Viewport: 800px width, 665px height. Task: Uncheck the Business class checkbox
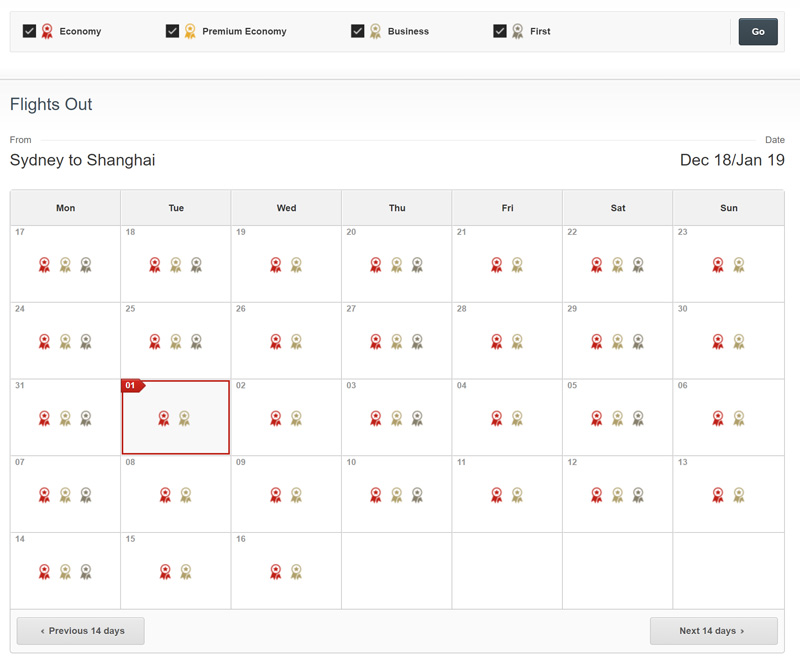[x=358, y=31]
